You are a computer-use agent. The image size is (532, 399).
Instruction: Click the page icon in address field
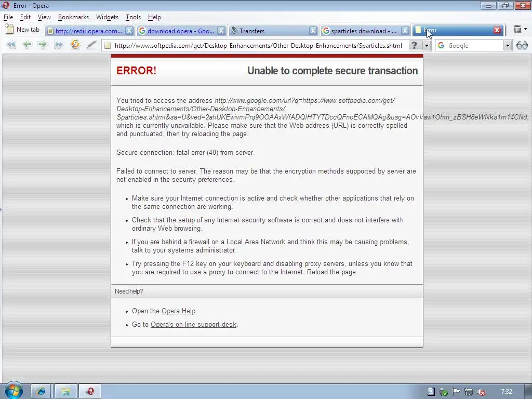(108, 46)
